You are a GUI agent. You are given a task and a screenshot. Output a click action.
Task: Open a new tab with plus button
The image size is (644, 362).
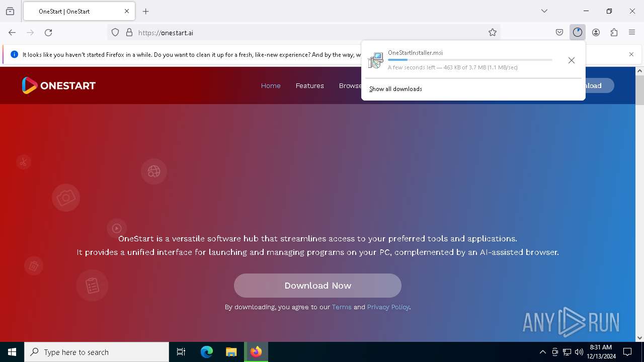click(x=146, y=11)
